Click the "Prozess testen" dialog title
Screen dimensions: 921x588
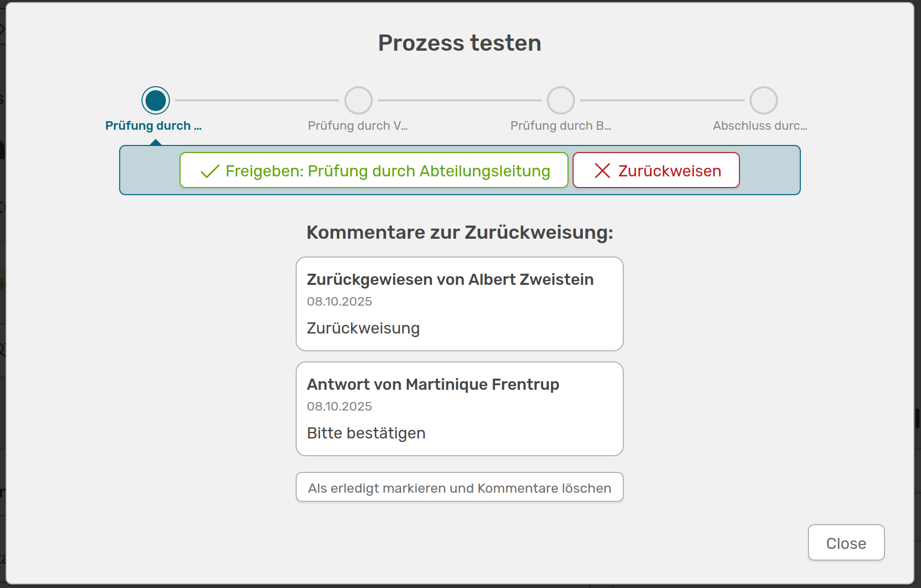(x=459, y=43)
